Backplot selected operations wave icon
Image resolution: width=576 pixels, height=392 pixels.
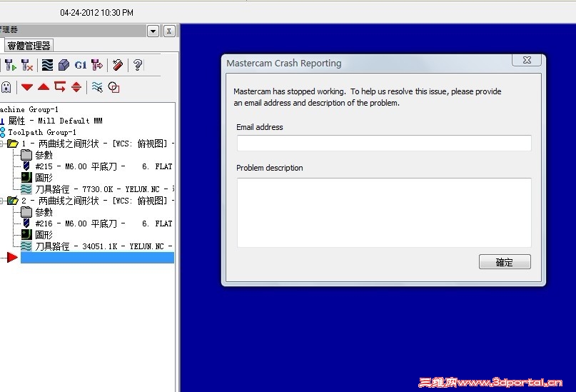point(47,65)
